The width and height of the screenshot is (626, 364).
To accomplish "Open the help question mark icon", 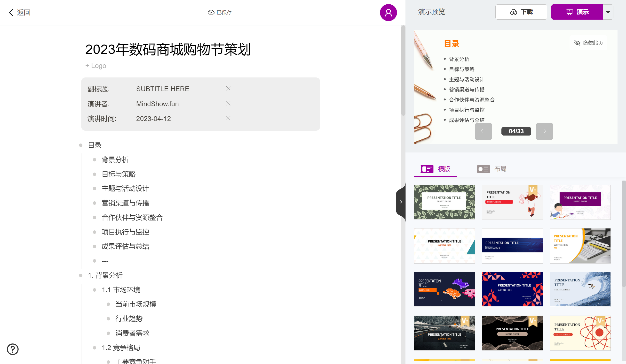I will (13, 349).
